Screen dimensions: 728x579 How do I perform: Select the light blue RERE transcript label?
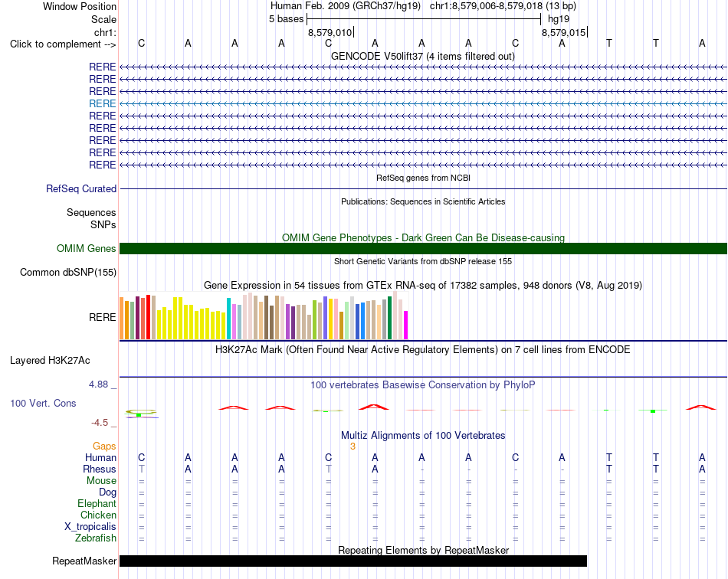[102, 103]
